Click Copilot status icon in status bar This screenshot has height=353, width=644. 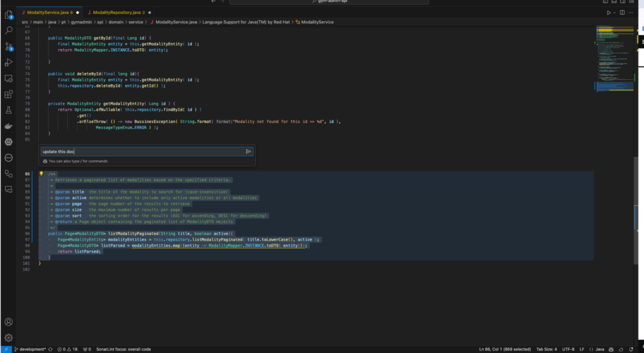[x=611, y=349]
